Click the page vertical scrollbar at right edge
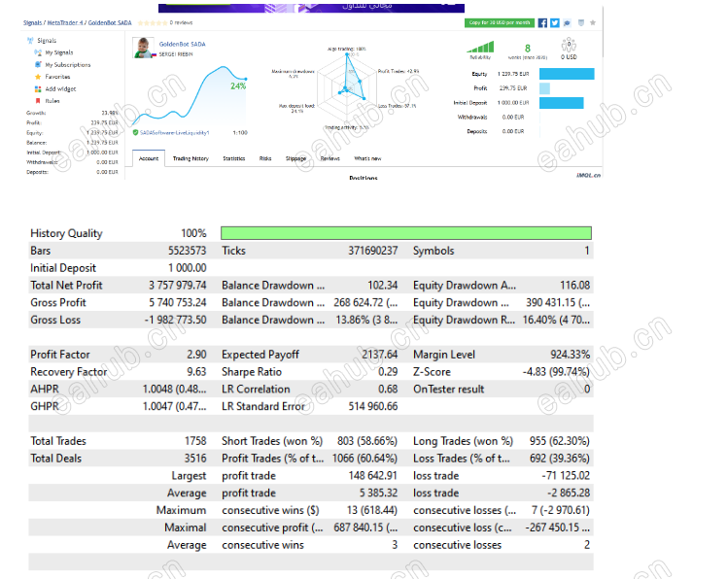Viewport: 728px width, 579px height. (604, 31)
